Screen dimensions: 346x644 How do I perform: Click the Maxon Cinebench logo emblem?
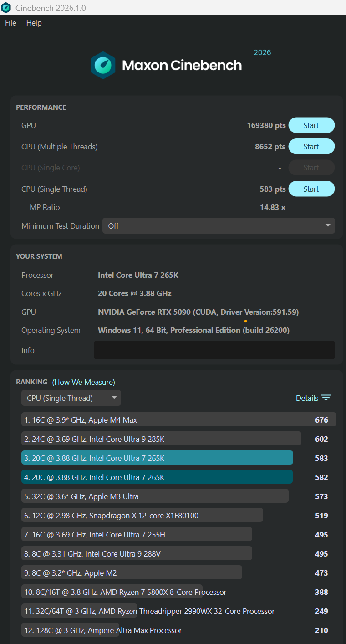tap(103, 65)
